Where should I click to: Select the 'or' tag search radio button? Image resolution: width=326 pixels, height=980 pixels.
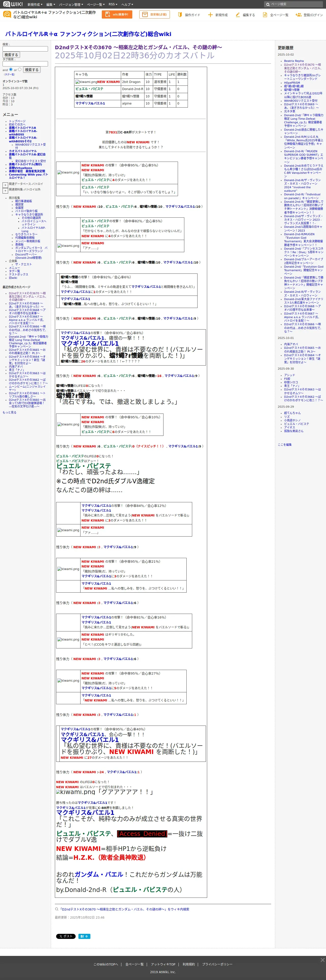[20, 69]
